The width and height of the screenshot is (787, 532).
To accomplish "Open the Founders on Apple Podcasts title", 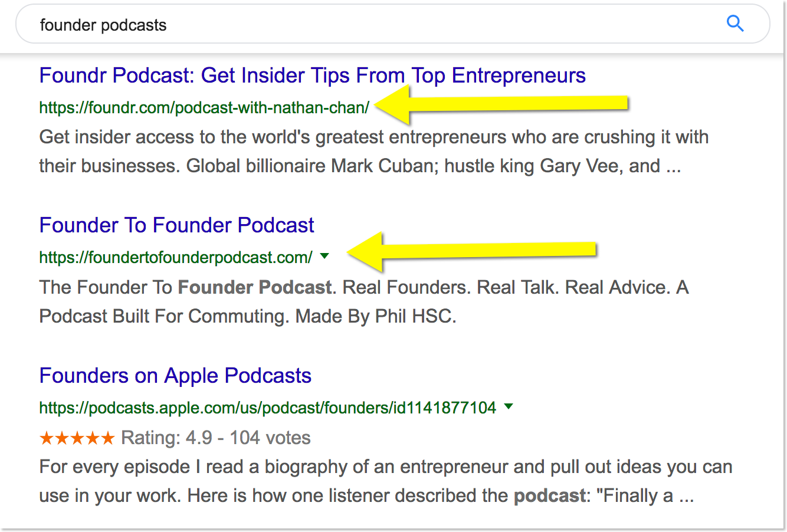I will [175, 376].
